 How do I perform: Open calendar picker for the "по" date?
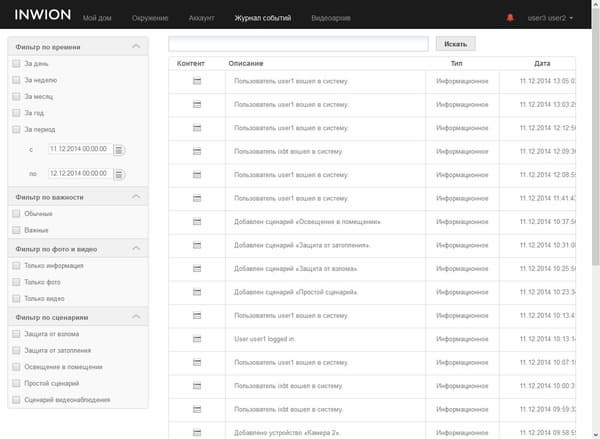[119, 175]
